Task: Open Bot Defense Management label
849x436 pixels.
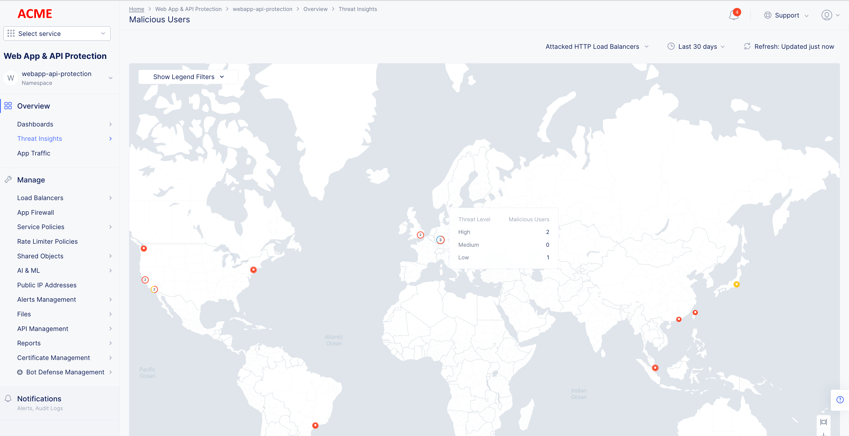Action: (65, 373)
